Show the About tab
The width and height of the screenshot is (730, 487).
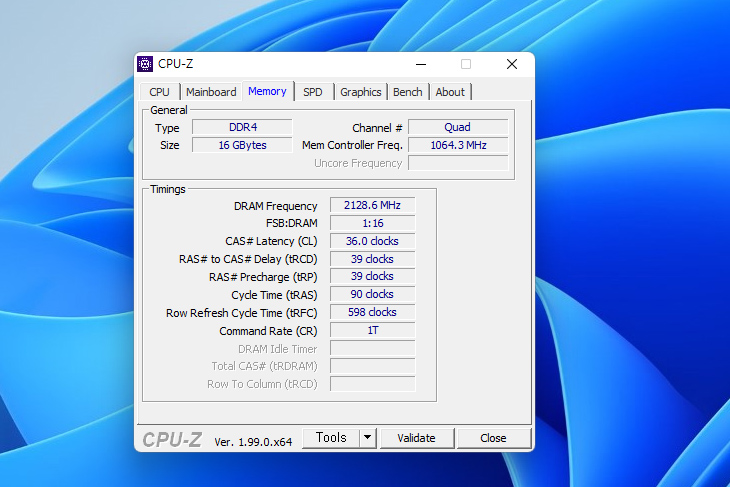(x=450, y=92)
